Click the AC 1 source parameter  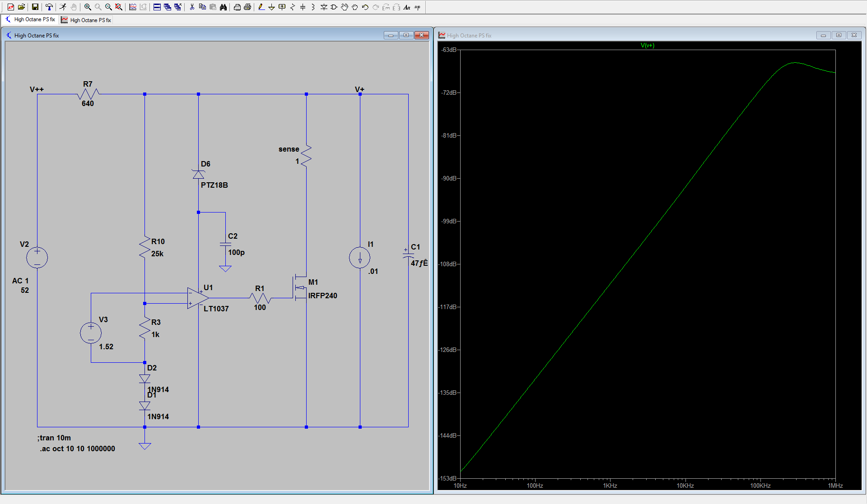click(x=20, y=281)
